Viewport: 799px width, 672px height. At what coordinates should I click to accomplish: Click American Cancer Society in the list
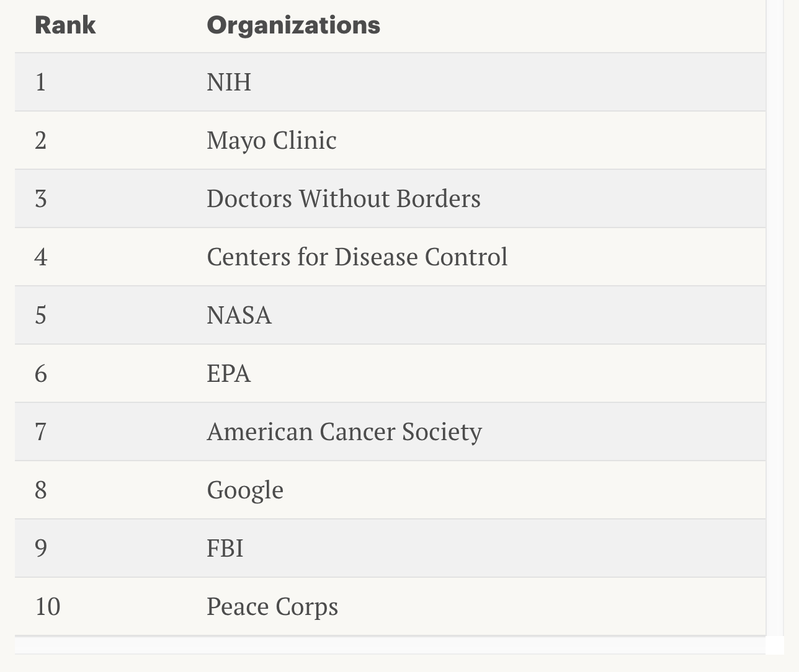[x=344, y=432]
